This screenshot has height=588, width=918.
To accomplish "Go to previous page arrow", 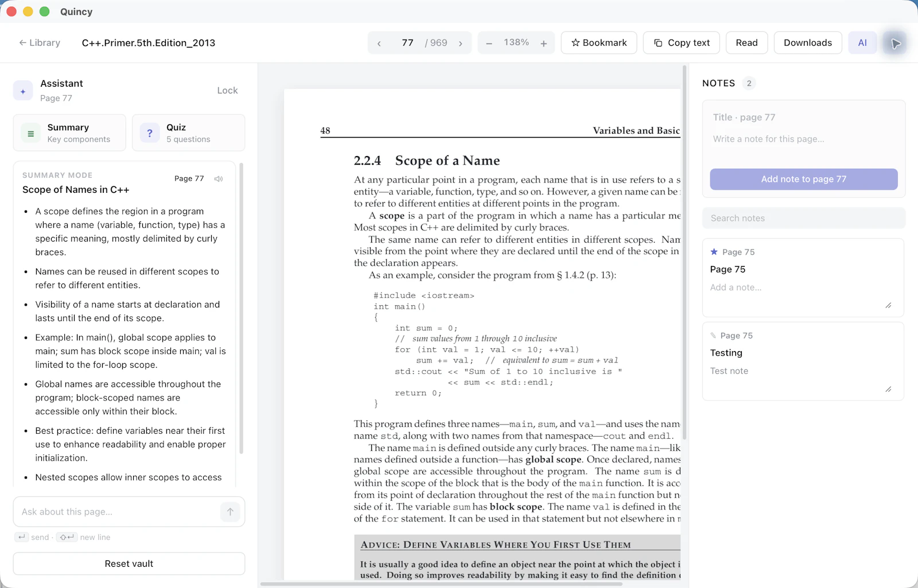I will tap(379, 43).
